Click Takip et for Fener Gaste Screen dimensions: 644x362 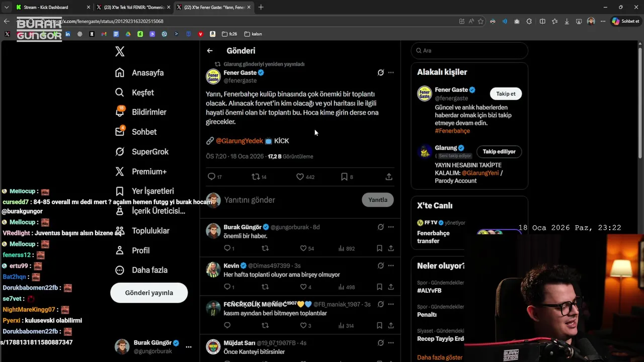(506, 94)
